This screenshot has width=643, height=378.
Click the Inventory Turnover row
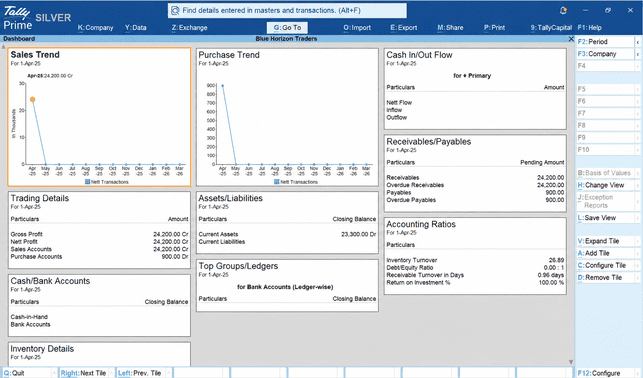(475, 260)
